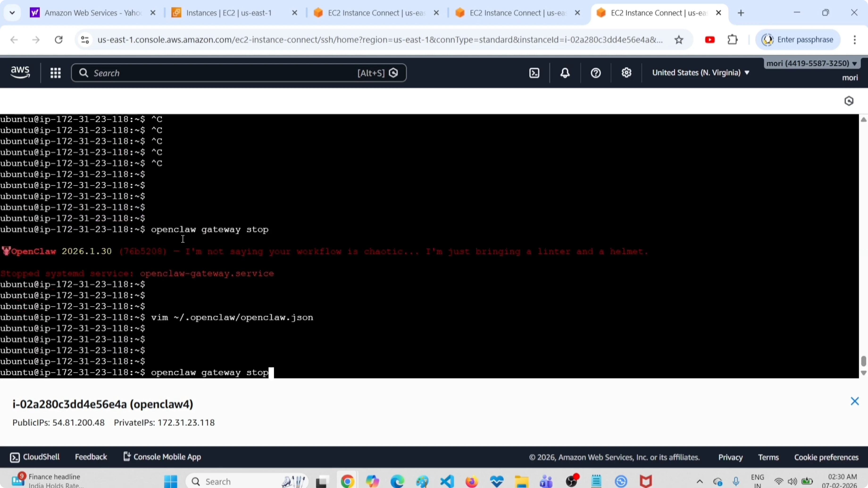Image resolution: width=868 pixels, height=488 pixels.
Task: Close the openclaw4 instance info panel
Action: [855, 401]
